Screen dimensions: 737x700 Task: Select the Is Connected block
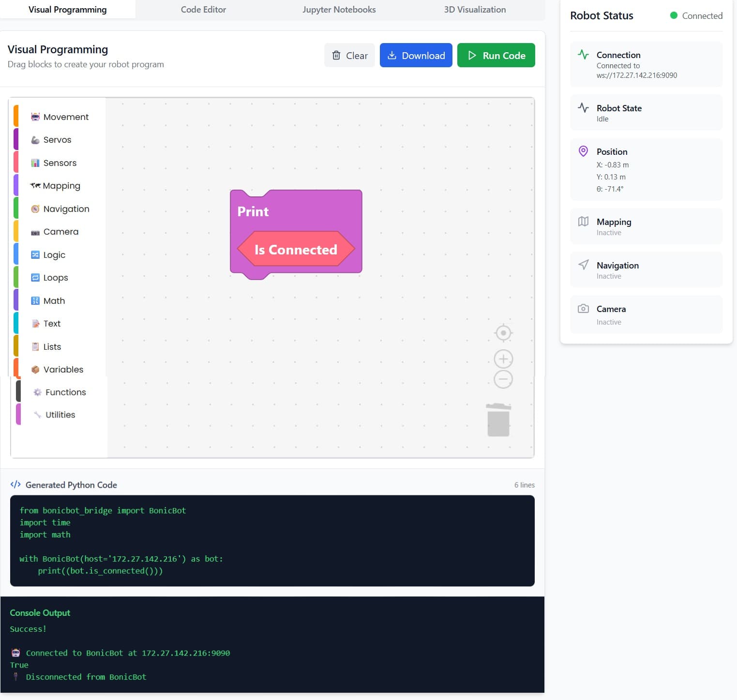tap(296, 250)
